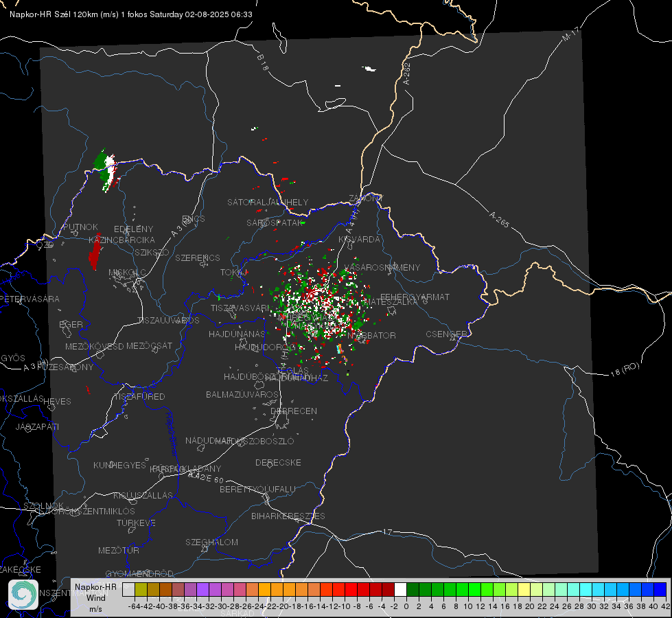Click the EGER city label
This screenshot has height=618, width=672.
[x=71, y=324]
